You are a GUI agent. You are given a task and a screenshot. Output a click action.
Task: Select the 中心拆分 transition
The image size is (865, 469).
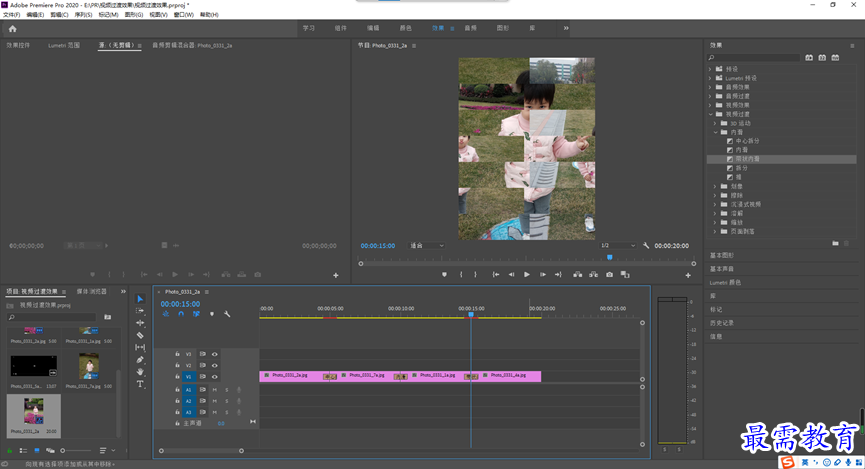pos(747,141)
